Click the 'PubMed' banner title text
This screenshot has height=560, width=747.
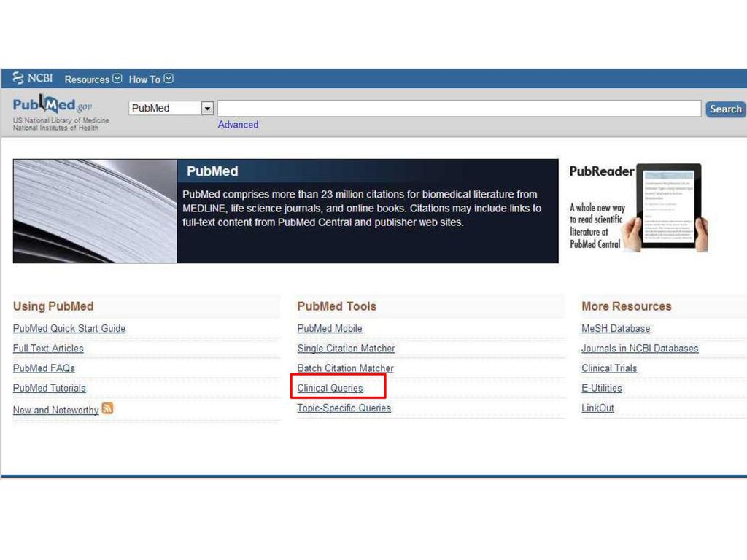pyautogui.click(x=212, y=171)
